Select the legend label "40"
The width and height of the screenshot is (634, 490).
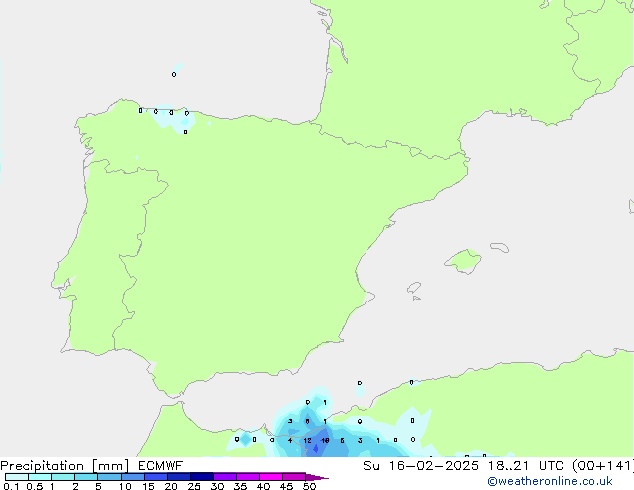click(263, 486)
